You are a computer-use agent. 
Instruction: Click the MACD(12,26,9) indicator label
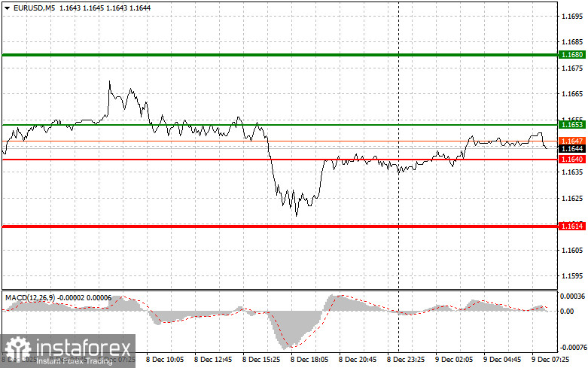(30, 297)
